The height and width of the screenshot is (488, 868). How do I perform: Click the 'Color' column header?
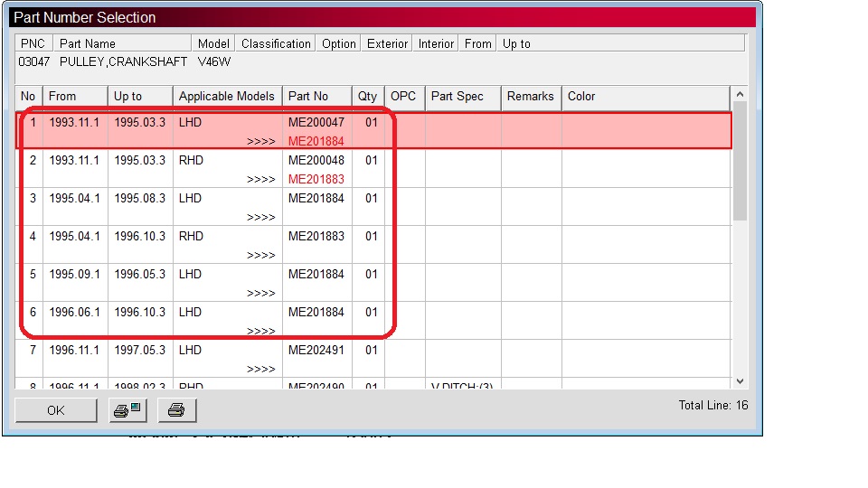point(581,97)
